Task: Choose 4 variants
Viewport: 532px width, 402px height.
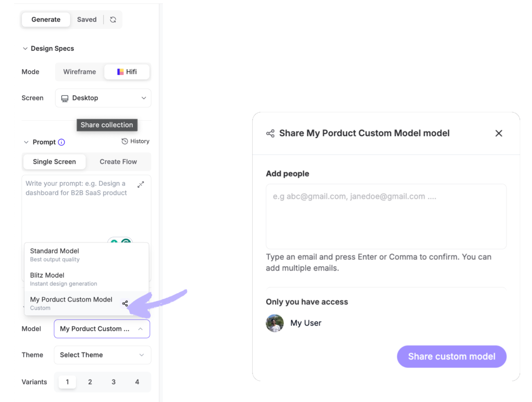Action: click(x=137, y=382)
